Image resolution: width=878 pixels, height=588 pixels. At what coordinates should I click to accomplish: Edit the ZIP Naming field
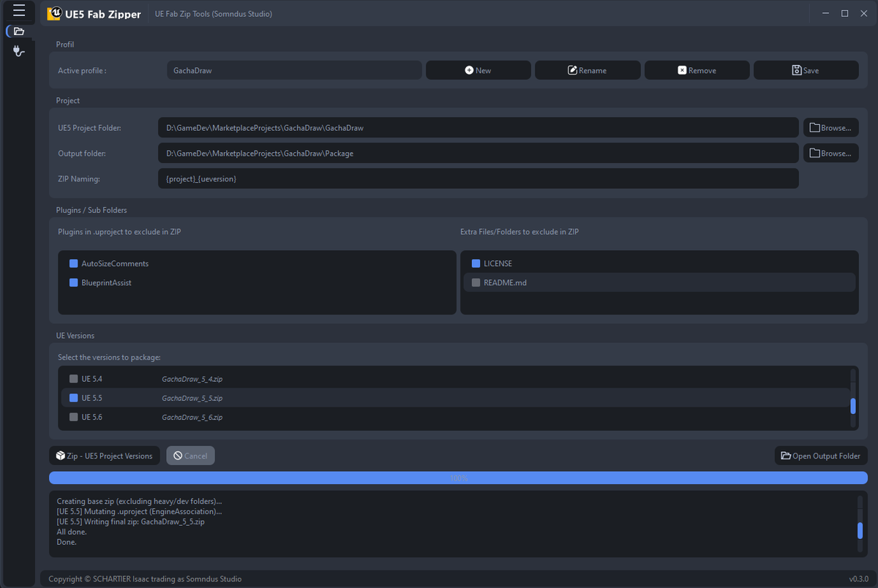point(478,178)
